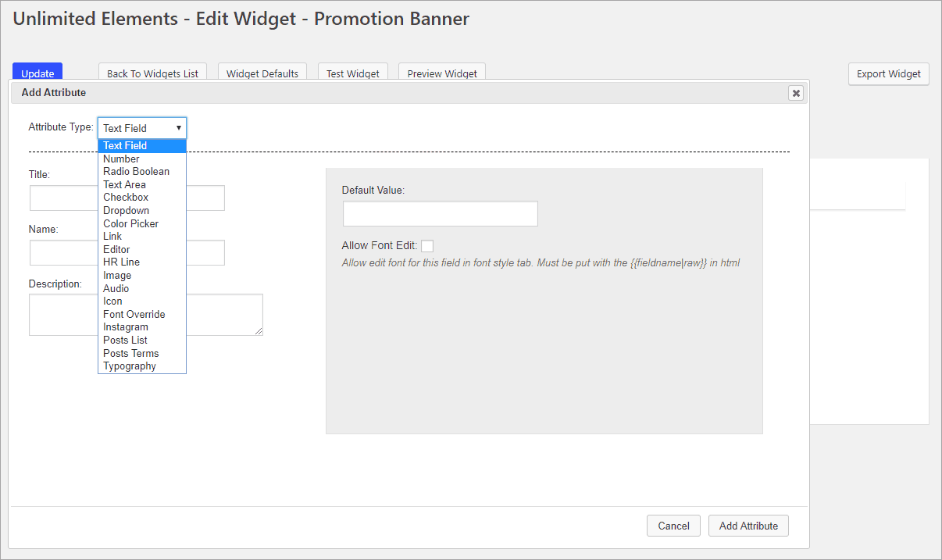The image size is (942, 560).
Task: Cancel the Add Attribute dialog
Action: click(673, 526)
